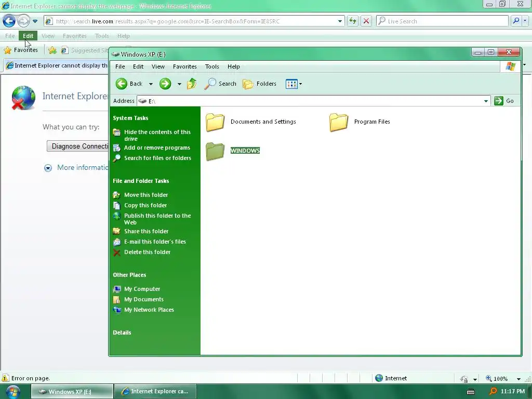Click the Favorites star button
Screen dimensions: 532x399
click(x=21, y=50)
